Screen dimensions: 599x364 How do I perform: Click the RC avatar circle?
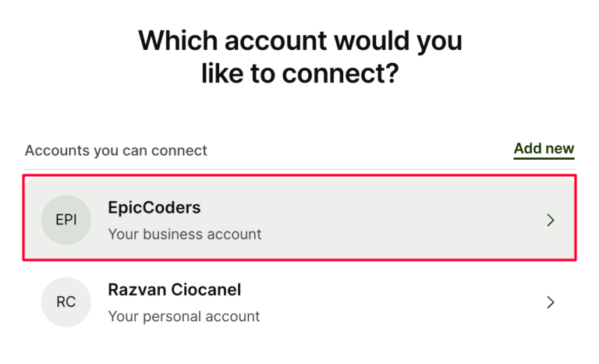pyautogui.click(x=66, y=302)
